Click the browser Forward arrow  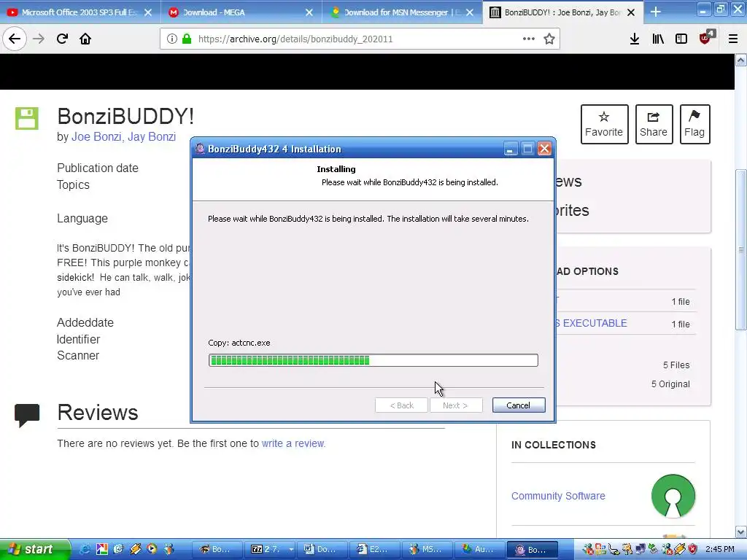(39, 39)
